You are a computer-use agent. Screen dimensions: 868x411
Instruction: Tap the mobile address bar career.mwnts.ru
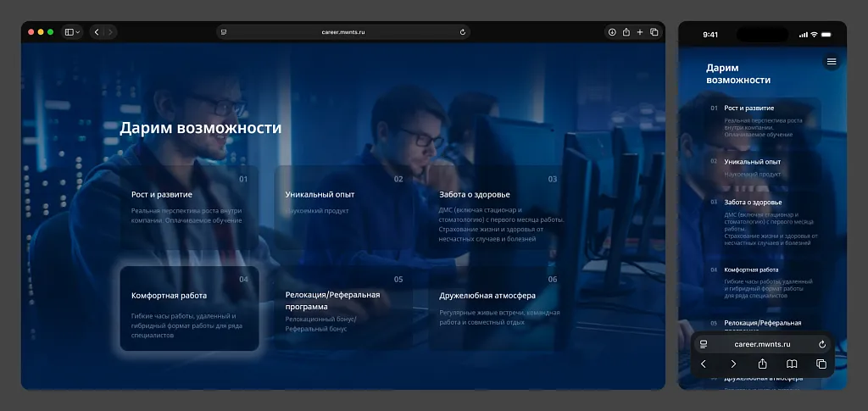[x=761, y=344]
